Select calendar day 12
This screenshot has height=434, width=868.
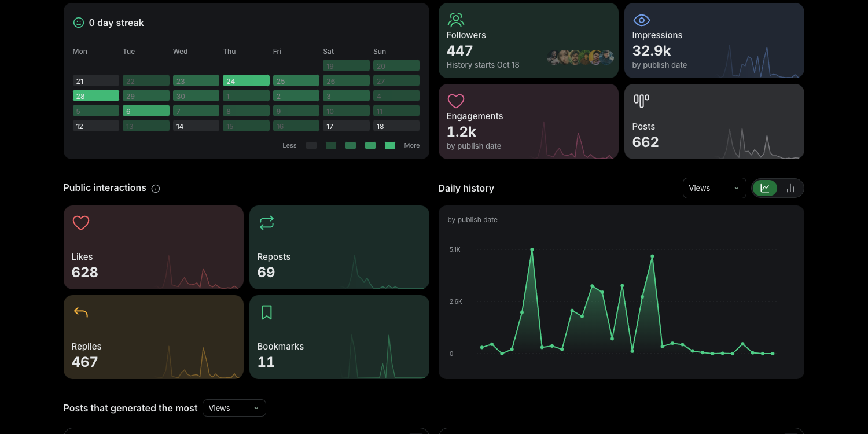(96, 126)
